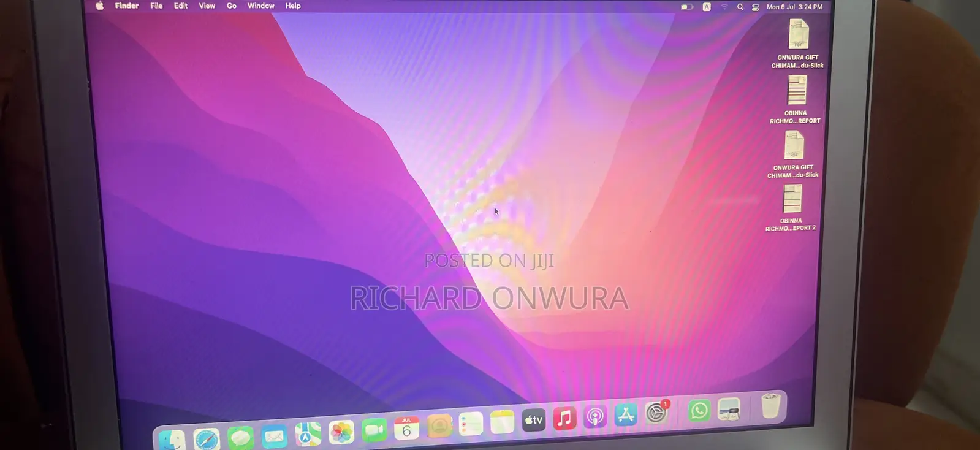The height and width of the screenshot is (450, 980).
Task: Open the Window menu
Action: (x=260, y=6)
